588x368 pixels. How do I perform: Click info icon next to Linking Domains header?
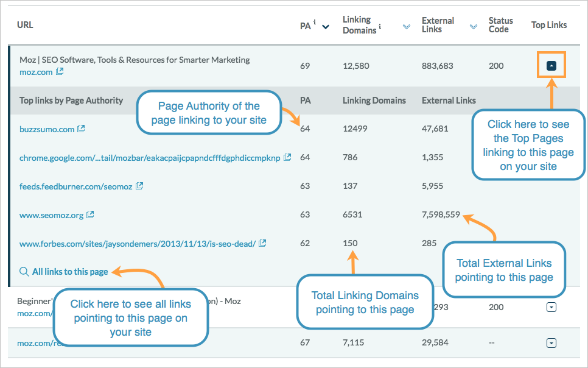[380, 26]
